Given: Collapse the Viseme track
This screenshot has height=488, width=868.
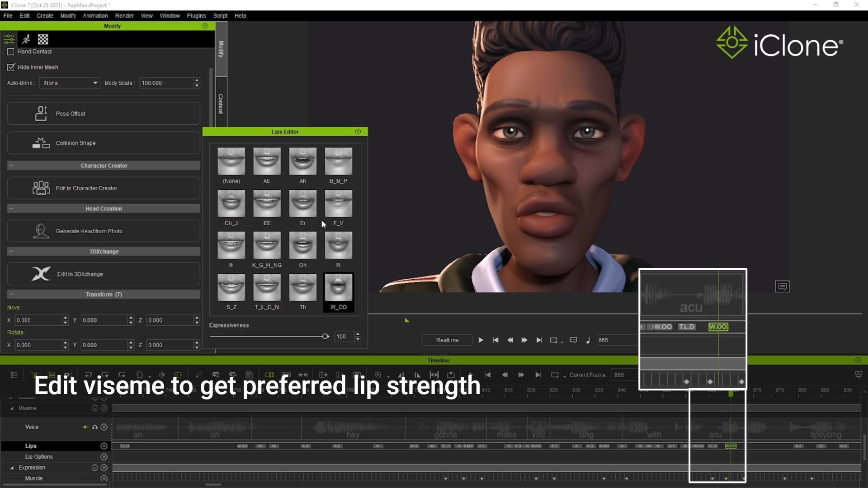Looking at the screenshot, I should (x=12, y=408).
